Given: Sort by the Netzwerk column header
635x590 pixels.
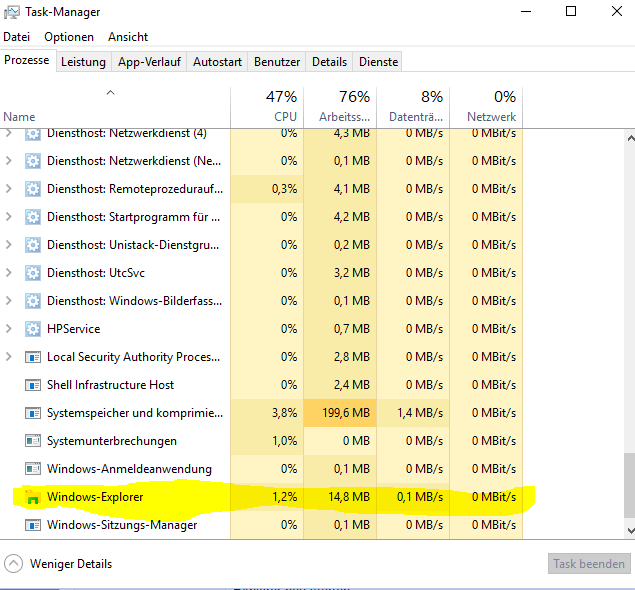Looking at the screenshot, I should [486, 108].
